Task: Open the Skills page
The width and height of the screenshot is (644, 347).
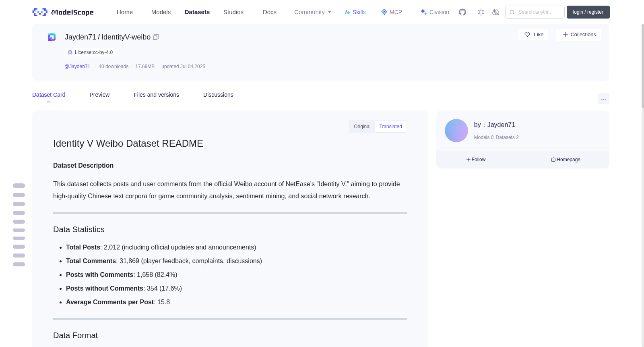Action: click(355, 12)
